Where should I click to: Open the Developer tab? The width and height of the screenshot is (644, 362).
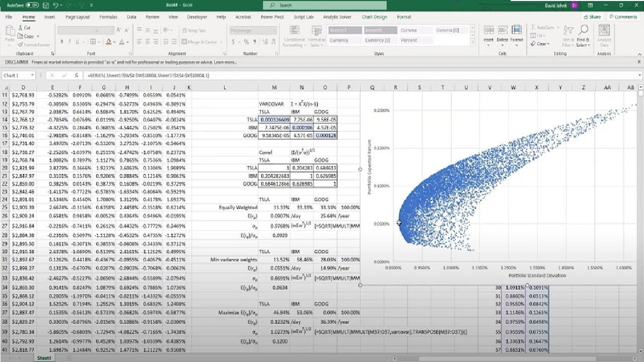[x=197, y=17]
